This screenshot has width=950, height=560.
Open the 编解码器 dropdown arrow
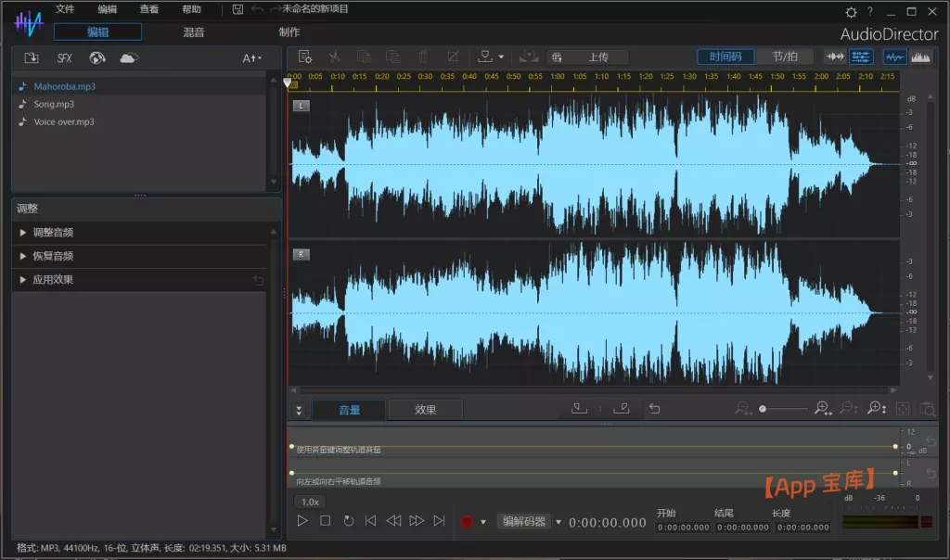point(558,522)
